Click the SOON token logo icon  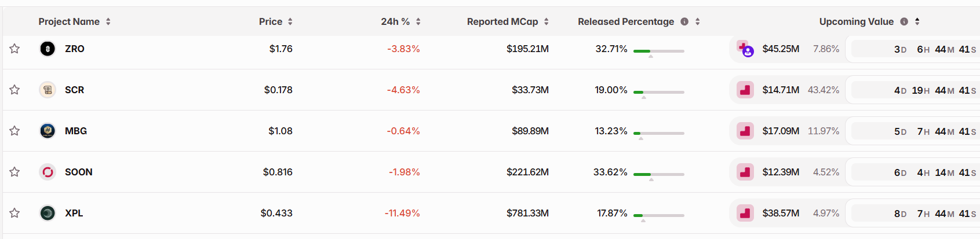pyautogui.click(x=48, y=172)
